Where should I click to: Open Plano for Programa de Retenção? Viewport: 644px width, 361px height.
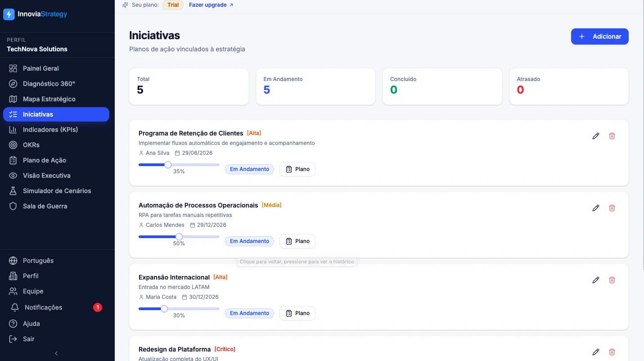297,169
